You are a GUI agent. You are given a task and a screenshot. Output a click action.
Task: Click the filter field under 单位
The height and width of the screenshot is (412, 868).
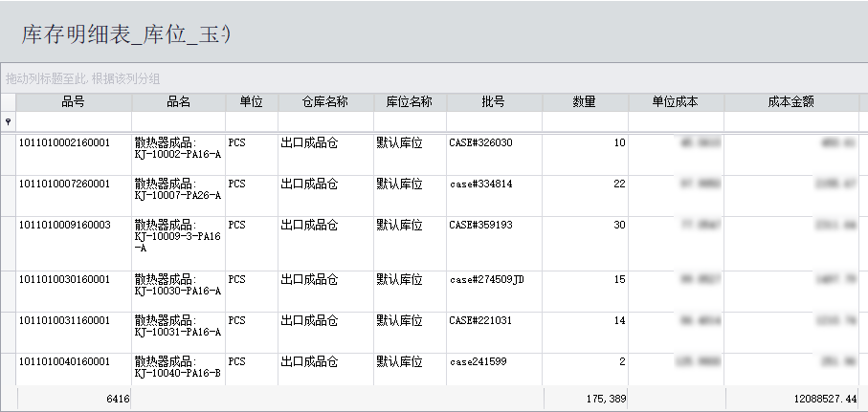point(252,121)
